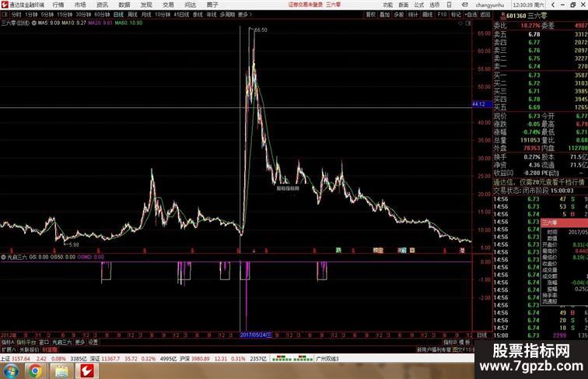Select the 季线 quarterly period

click(198, 15)
